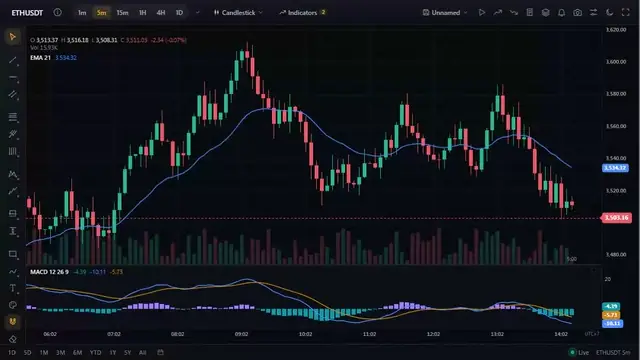The width and height of the screenshot is (640, 360).
Task: Click the EMA 21 indicator label
Action: click(40, 58)
